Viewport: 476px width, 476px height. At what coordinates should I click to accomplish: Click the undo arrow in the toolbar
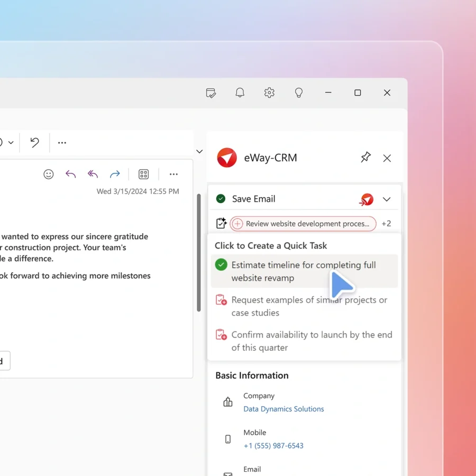pos(34,142)
